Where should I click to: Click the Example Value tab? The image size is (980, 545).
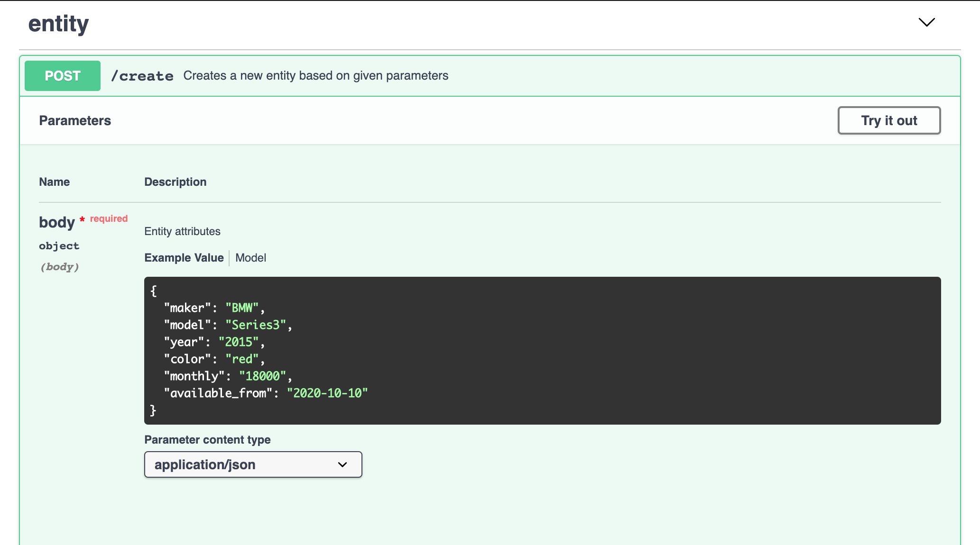[184, 258]
